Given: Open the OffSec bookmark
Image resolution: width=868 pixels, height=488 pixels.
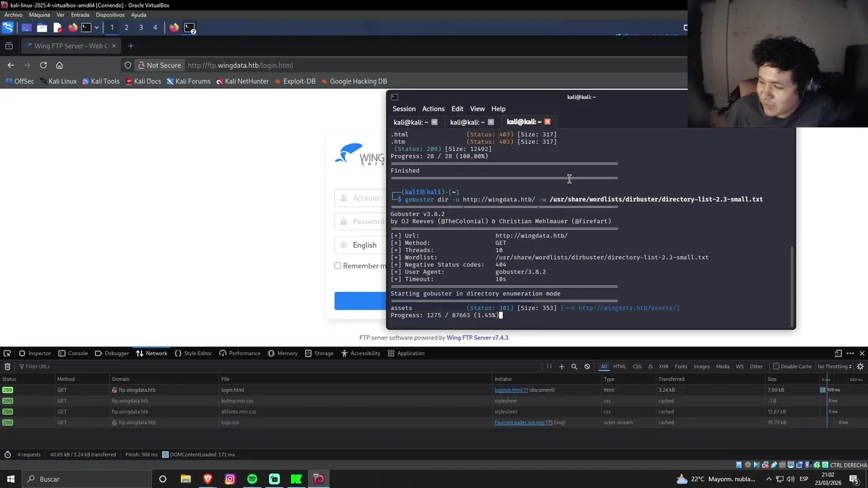Looking at the screenshot, I should click(x=19, y=81).
